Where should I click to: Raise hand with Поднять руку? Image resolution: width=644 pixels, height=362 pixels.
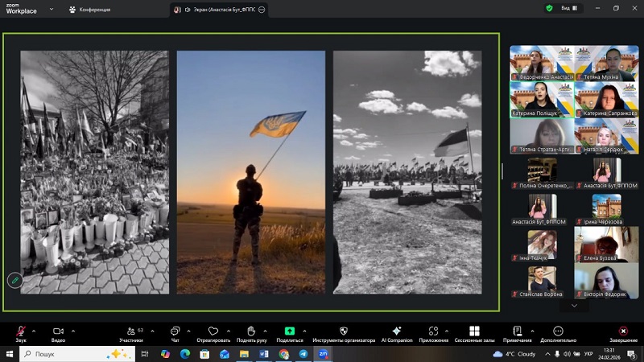(x=251, y=331)
